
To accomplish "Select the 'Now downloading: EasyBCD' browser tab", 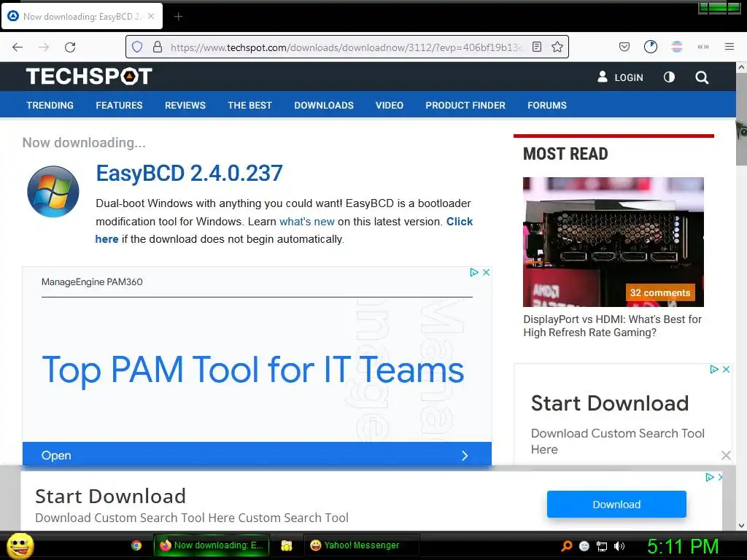I will 82,16.
